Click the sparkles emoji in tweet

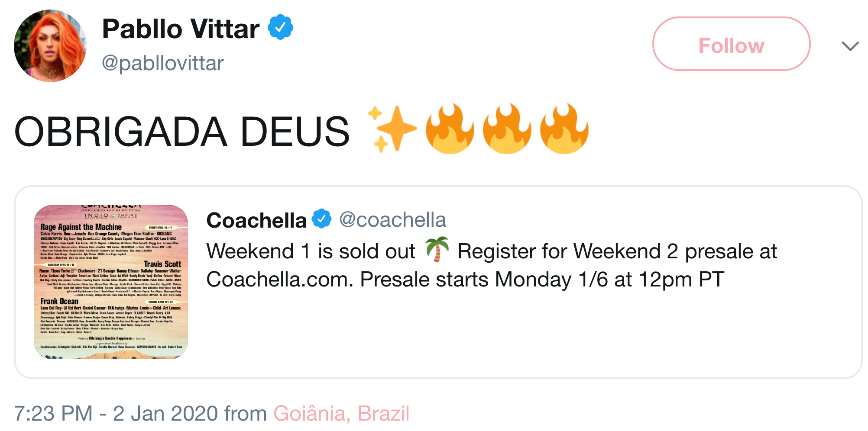tap(392, 129)
